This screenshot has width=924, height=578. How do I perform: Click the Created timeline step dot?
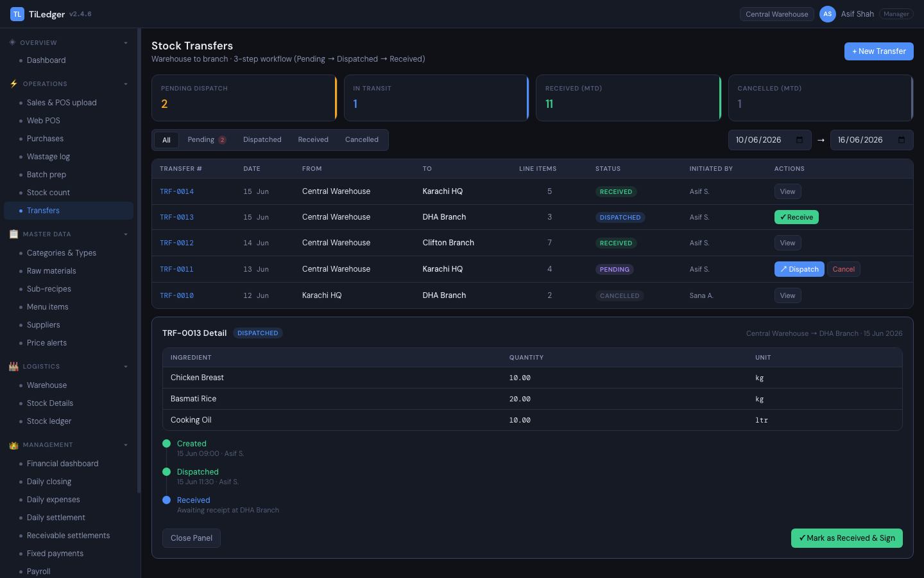pos(167,444)
